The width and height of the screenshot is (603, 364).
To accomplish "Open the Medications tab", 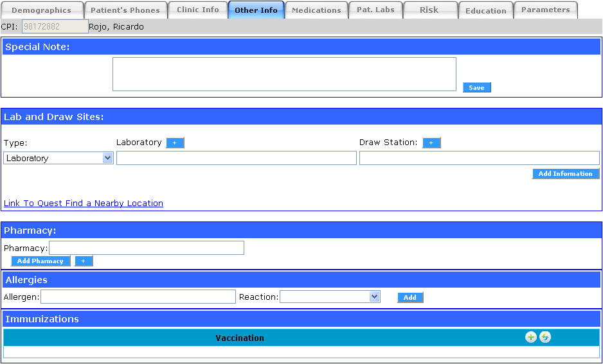I will coord(316,10).
